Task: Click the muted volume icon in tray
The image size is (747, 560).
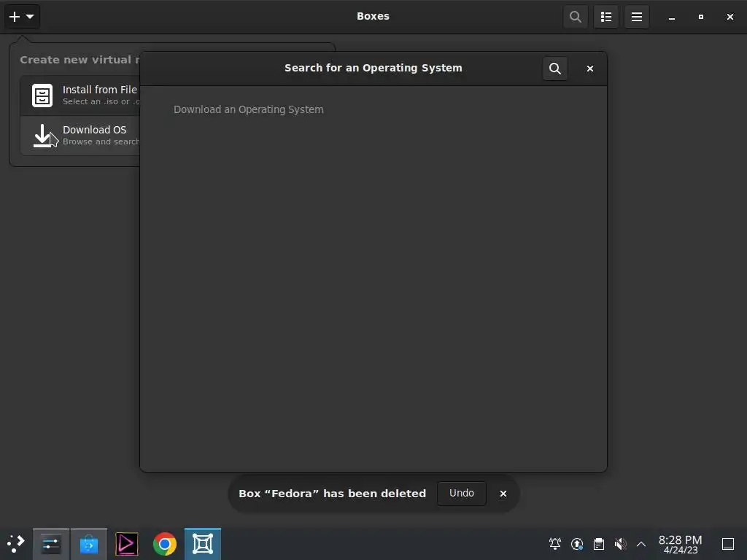Action: point(620,544)
